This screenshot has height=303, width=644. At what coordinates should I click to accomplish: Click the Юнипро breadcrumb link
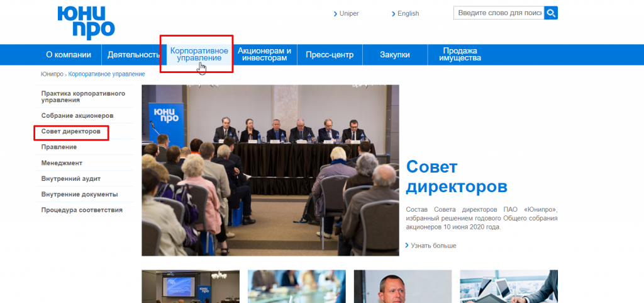52,74
